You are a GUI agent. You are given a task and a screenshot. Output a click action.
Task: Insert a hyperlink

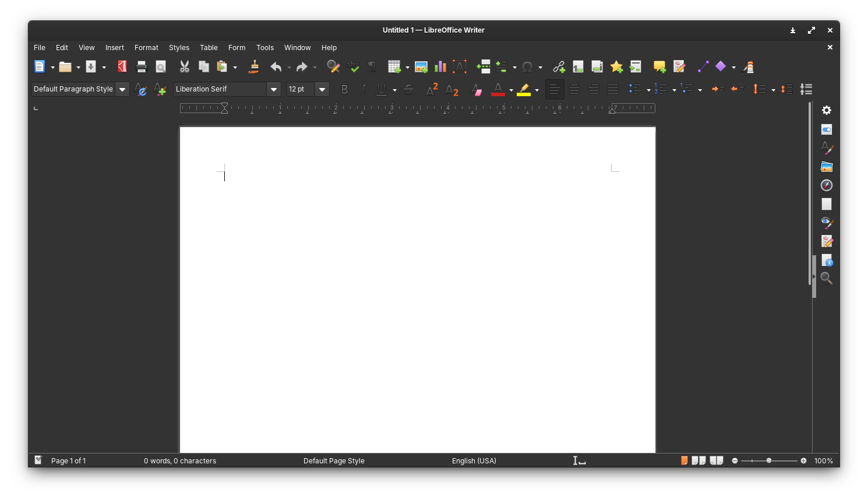coord(559,66)
